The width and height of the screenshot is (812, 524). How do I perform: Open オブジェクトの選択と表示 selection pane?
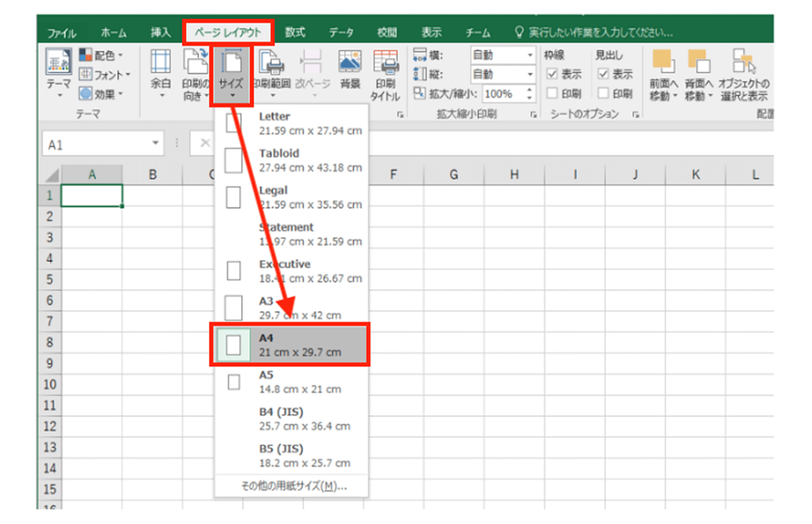[744, 75]
